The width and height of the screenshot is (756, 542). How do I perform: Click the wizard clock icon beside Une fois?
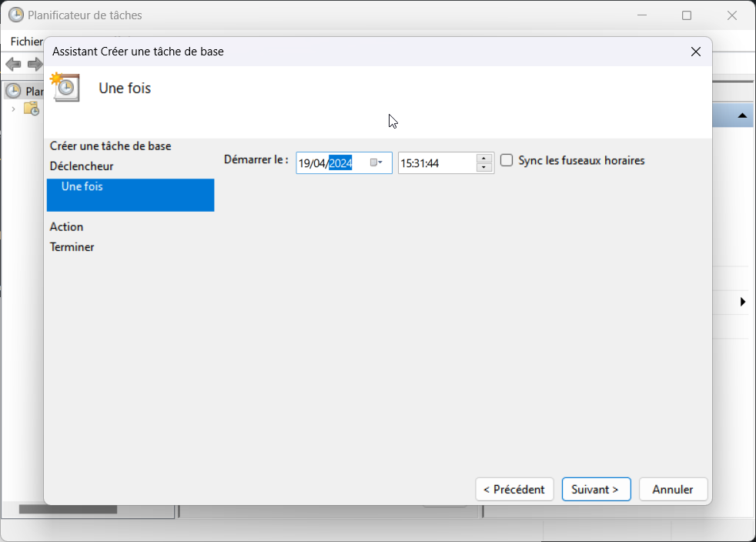pos(65,87)
